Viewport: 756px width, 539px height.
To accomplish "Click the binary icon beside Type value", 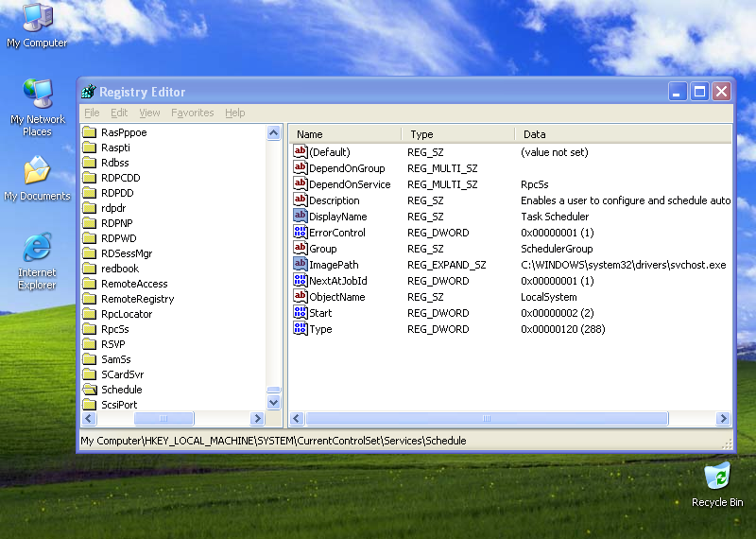I will point(300,329).
